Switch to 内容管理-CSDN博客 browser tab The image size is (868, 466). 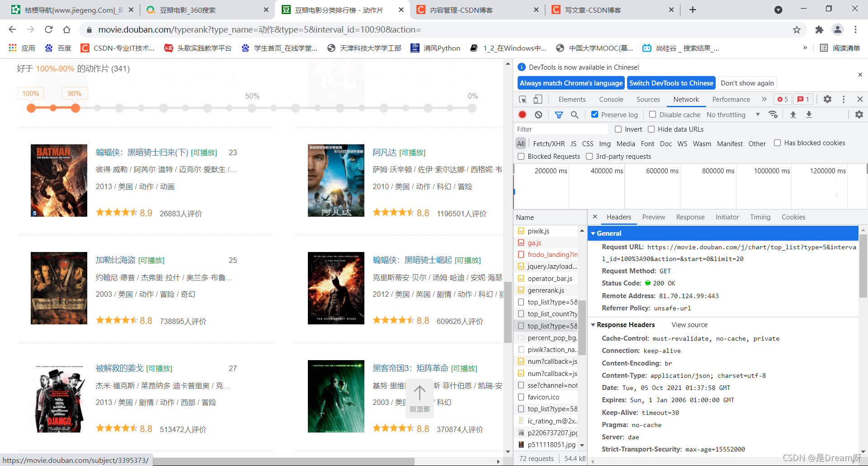[x=477, y=10]
